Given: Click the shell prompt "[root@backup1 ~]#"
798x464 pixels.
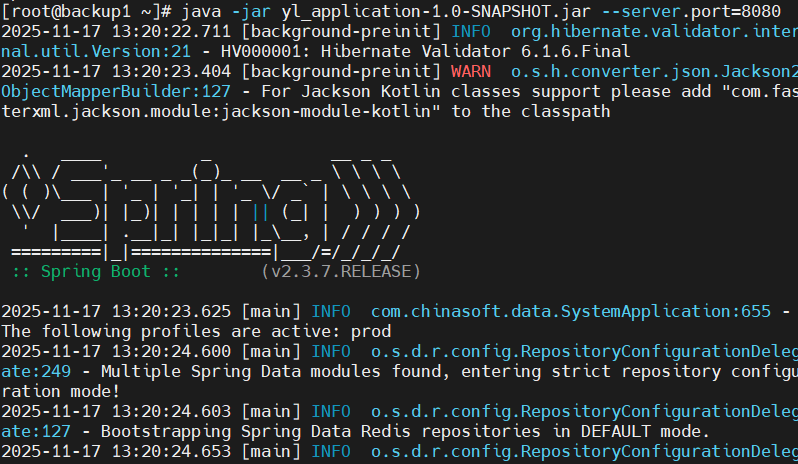Looking at the screenshot, I should click(x=87, y=11).
